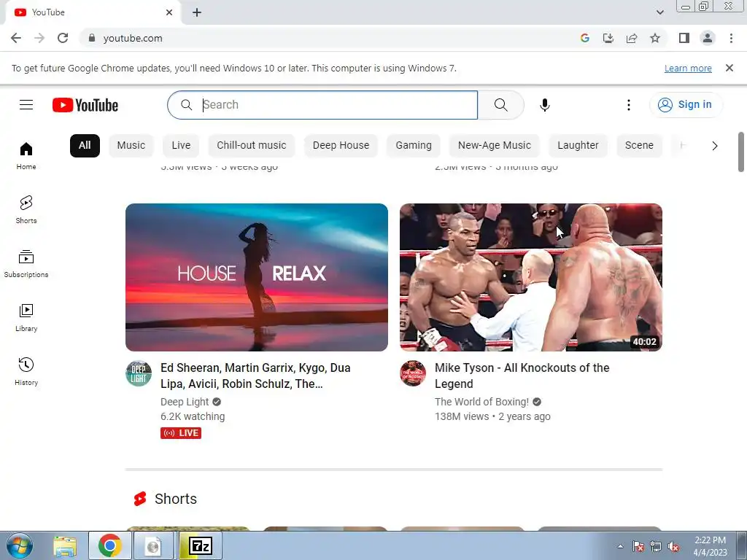Screen dimensions: 747x560
Task: Open Subscriptions in the sidebar
Action: [x=26, y=263]
